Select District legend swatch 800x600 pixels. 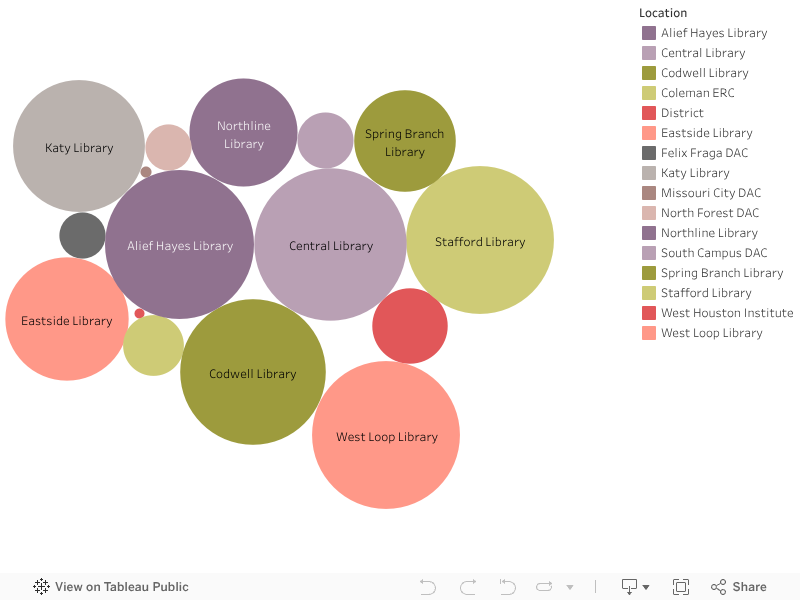[x=648, y=113]
